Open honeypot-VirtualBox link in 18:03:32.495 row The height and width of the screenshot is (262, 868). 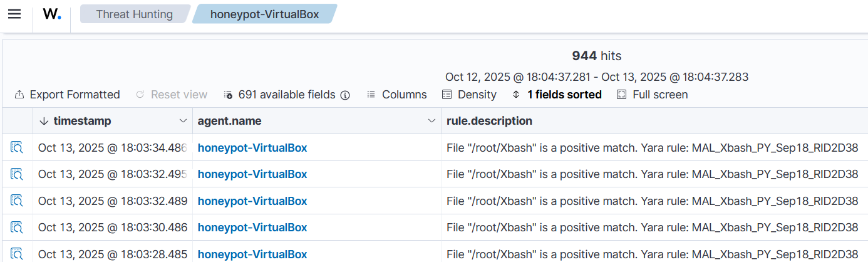click(252, 174)
